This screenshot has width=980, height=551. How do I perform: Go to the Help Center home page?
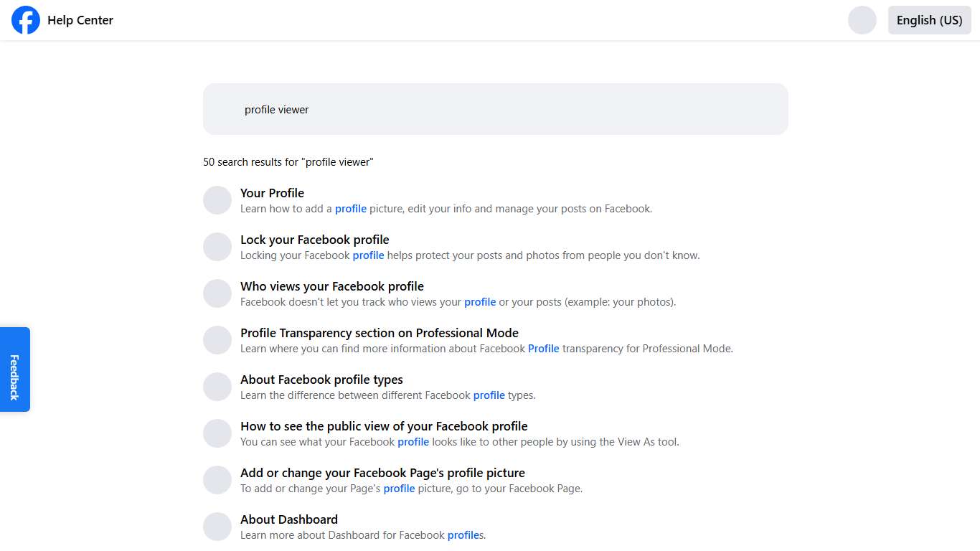(x=80, y=20)
